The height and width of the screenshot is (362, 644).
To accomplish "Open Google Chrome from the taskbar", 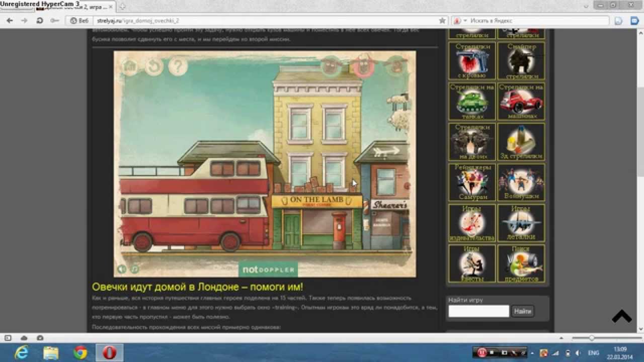I will click(80, 353).
